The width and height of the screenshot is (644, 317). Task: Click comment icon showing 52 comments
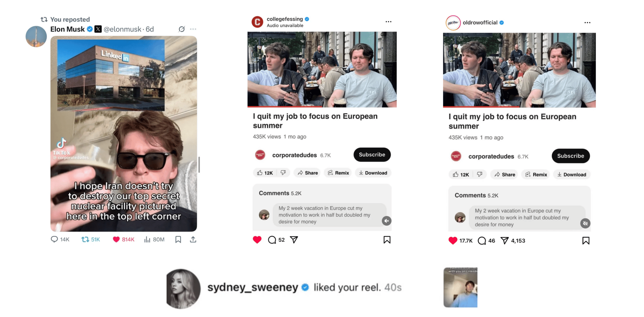click(x=272, y=240)
